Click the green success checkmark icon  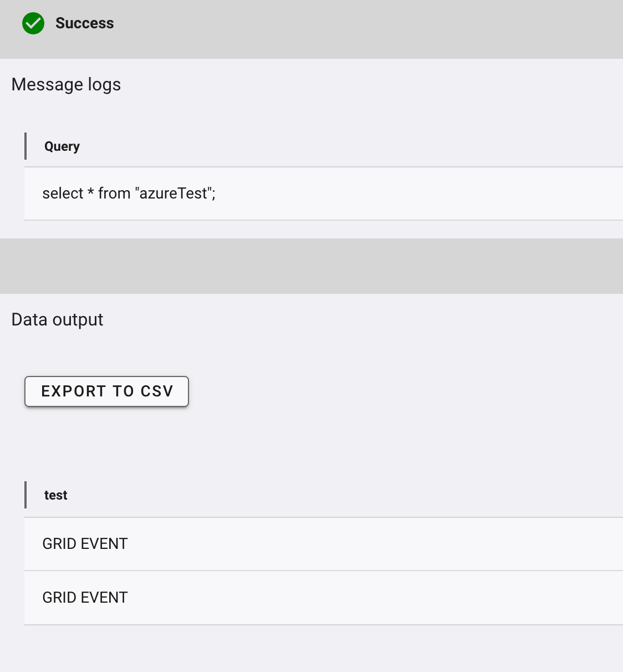(33, 23)
